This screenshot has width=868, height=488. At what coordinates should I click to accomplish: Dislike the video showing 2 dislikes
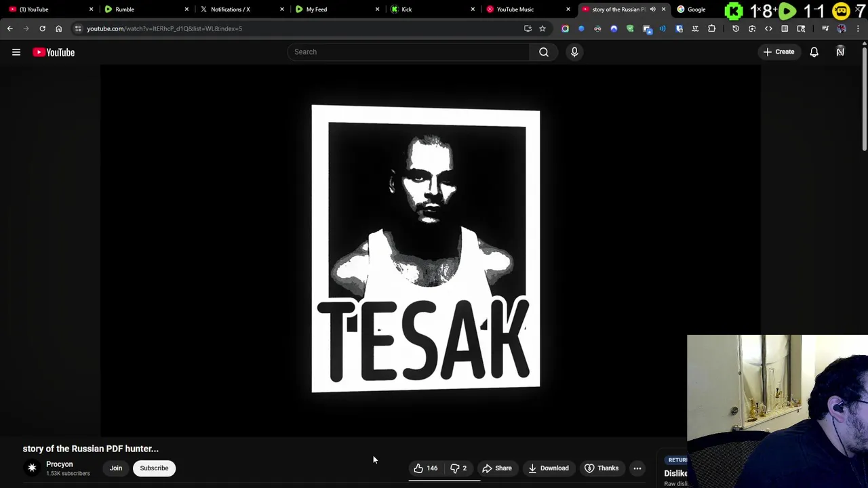[x=458, y=468]
